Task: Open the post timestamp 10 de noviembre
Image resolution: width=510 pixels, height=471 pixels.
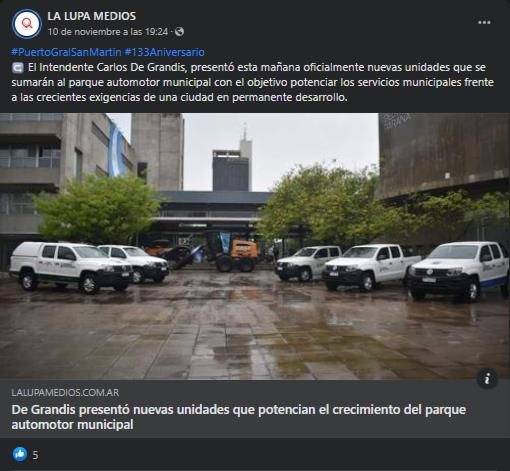Action: point(108,32)
